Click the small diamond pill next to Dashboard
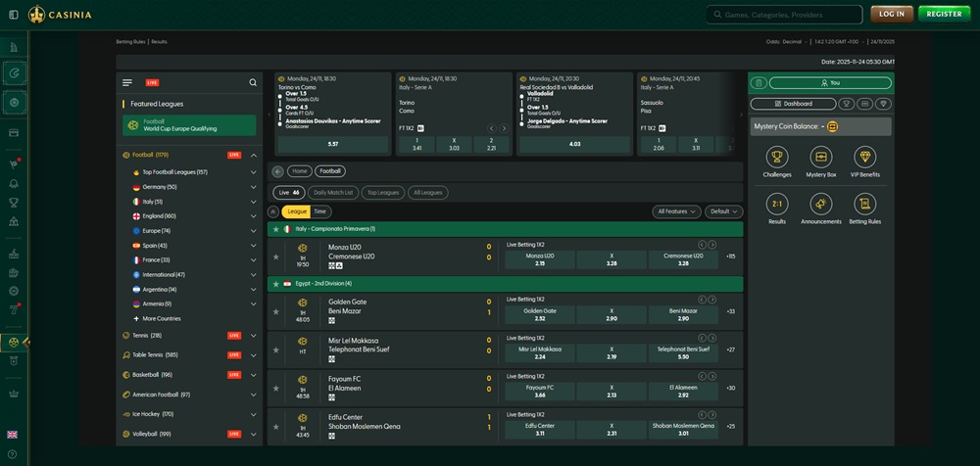Viewport: 980px width, 466px height. click(883, 104)
